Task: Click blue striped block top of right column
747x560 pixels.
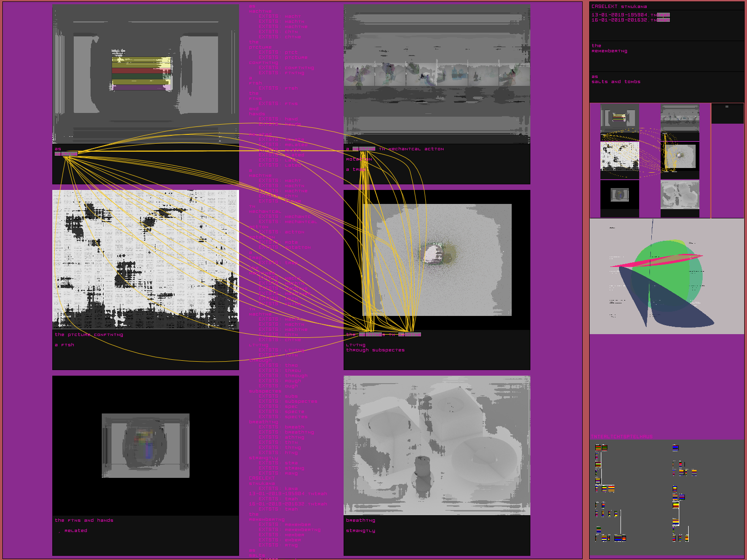Action: 675,448
